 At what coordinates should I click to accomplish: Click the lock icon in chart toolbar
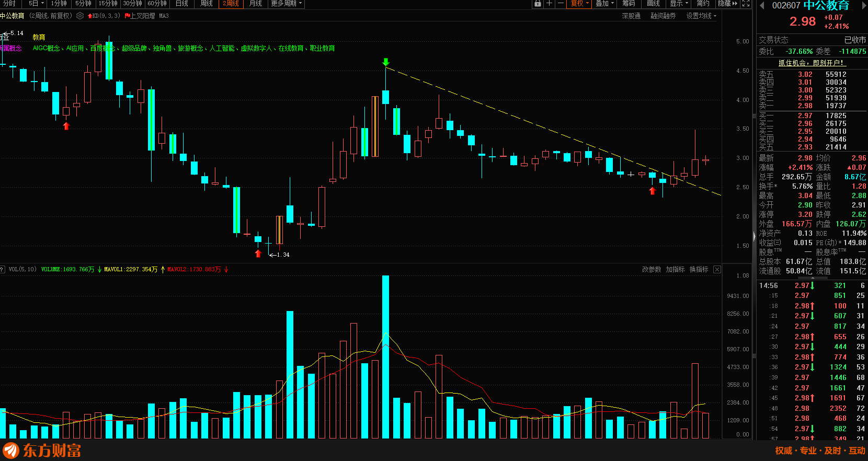click(538, 3)
